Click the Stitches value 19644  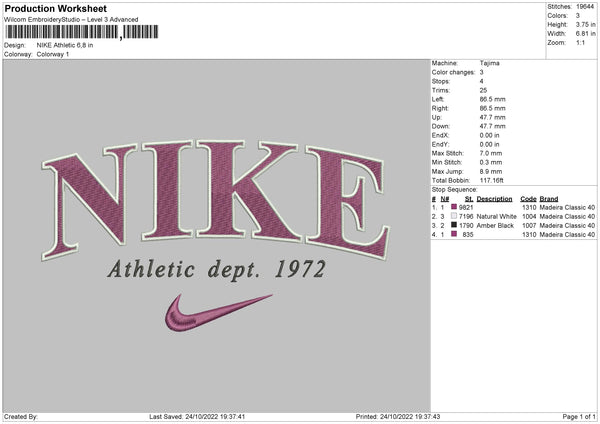585,7
